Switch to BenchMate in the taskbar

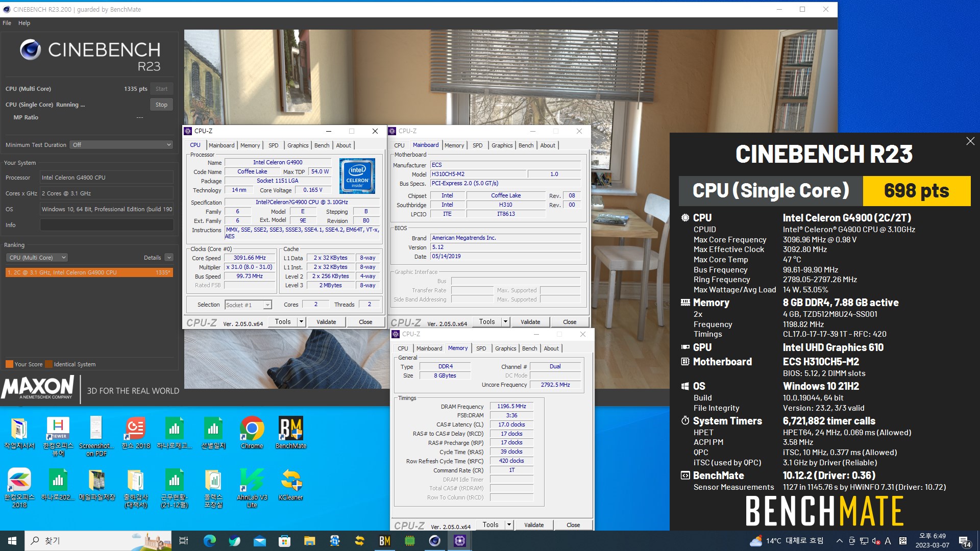[x=384, y=541]
